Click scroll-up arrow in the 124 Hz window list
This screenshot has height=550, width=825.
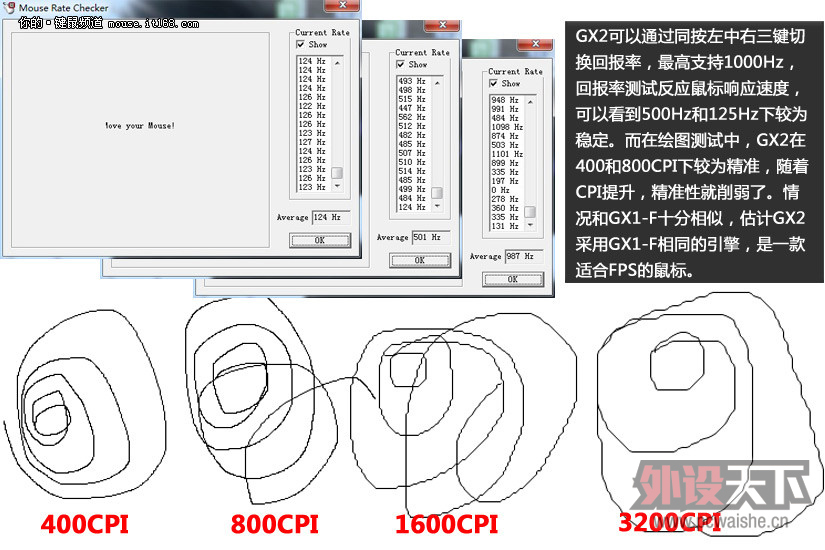[337, 62]
